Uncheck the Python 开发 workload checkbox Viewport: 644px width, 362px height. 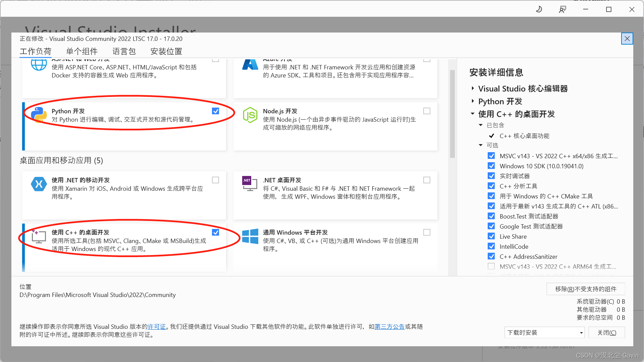(216, 111)
